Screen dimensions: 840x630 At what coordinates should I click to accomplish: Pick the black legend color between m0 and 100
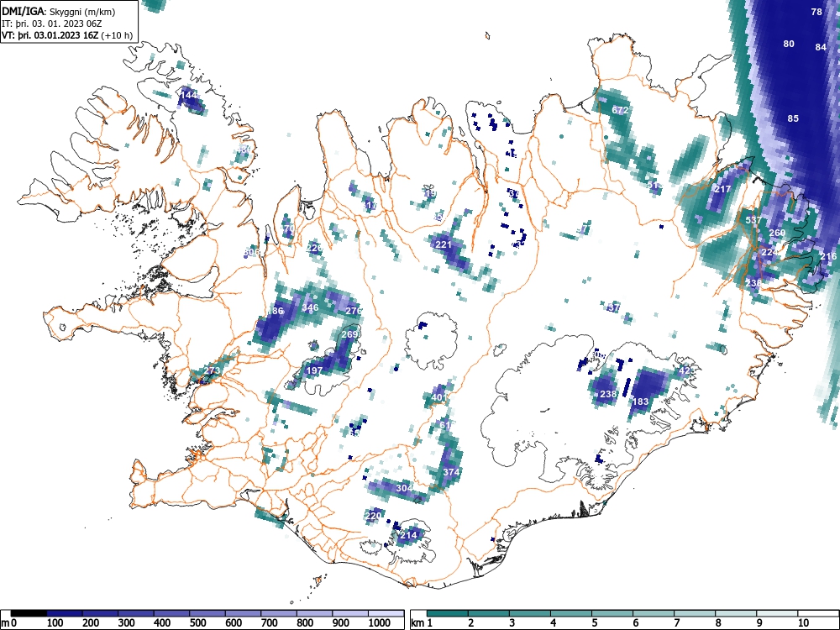(x=29, y=613)
